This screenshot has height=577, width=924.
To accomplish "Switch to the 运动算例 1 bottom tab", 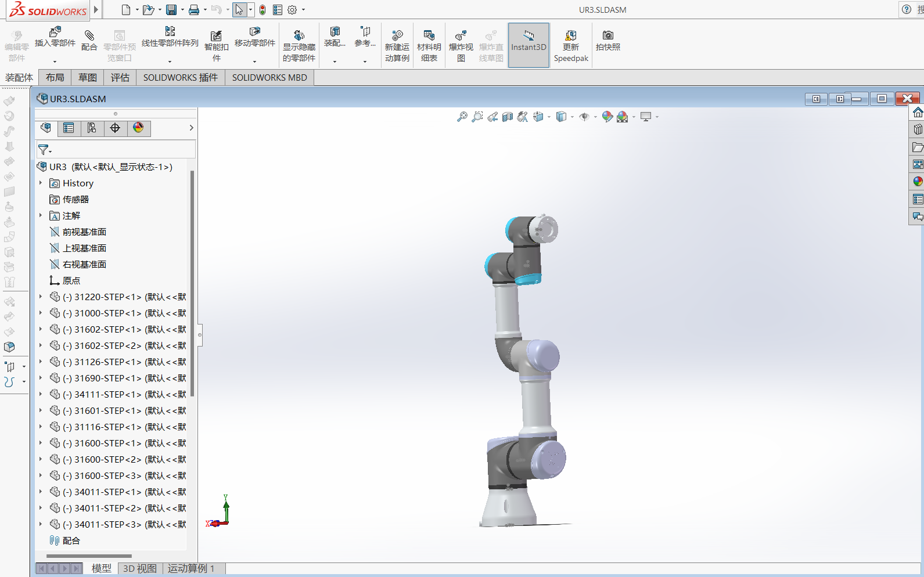I will 191,568.
